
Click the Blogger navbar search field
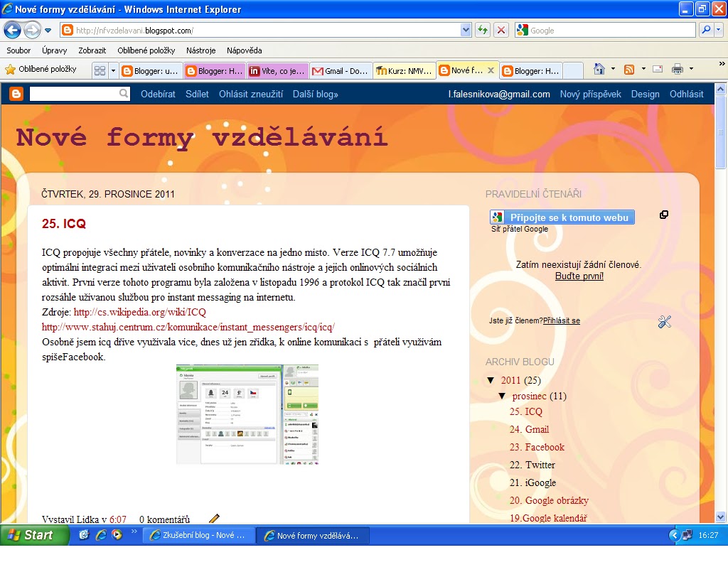(x=73, y=95)
